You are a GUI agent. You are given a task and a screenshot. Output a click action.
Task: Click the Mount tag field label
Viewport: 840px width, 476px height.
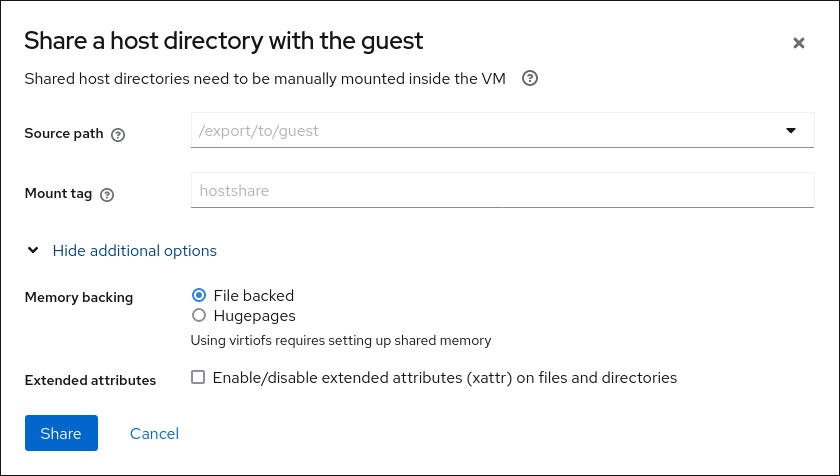click(x=58, y=195)
